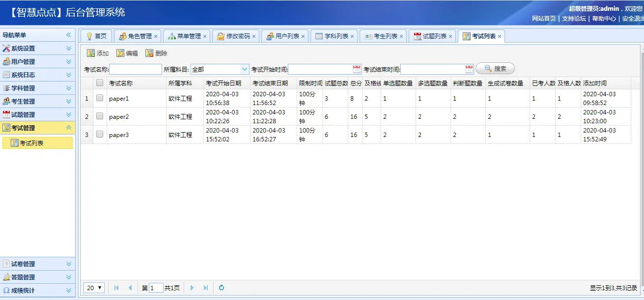
Task: Close the 菜单管理 tab
Action: click(x=205, y=36)
